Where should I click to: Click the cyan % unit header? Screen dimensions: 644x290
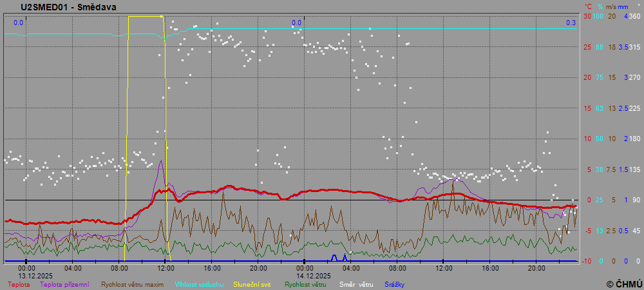coord(600,6)
